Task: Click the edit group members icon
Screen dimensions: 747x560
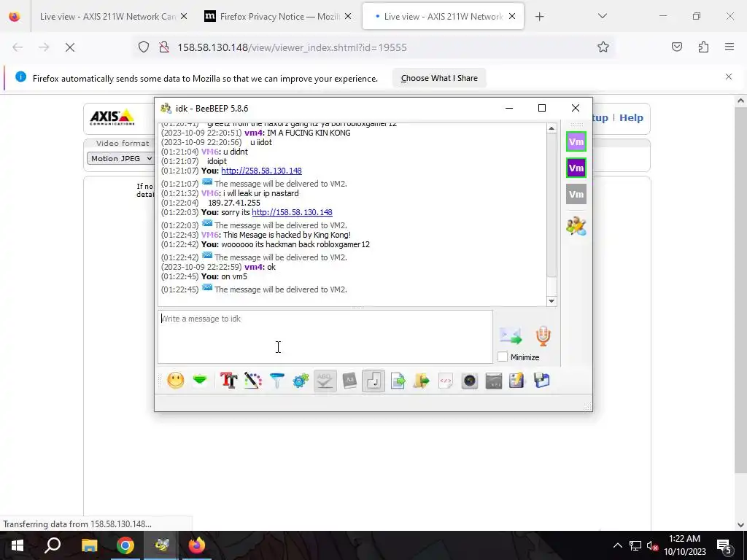Action: 576,226
